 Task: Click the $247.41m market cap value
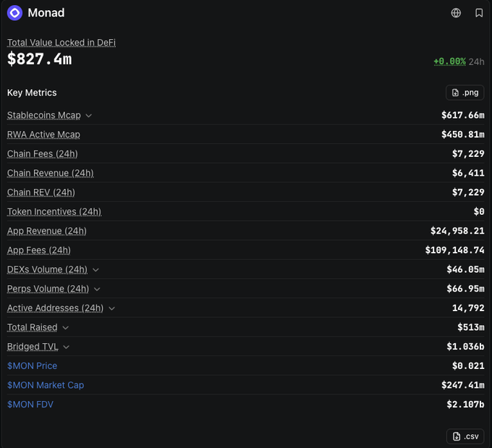(x=463, y=385)
